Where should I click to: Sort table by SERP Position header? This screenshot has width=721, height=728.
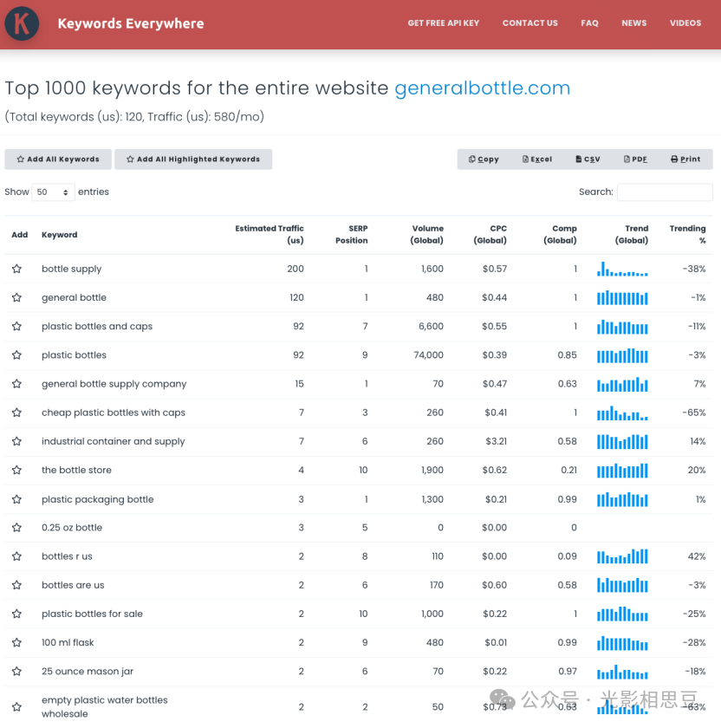pyautogui.click(x=351, y=234)
